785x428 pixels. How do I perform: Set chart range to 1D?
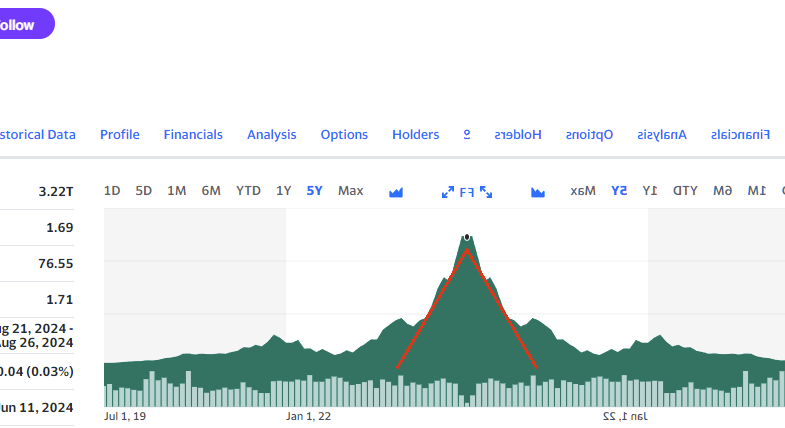pos(112,191)
